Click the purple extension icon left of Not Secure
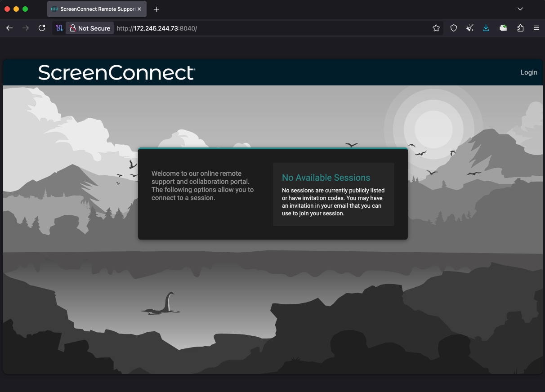This screenshot has height=392, width=545. (x=59, y=28)
